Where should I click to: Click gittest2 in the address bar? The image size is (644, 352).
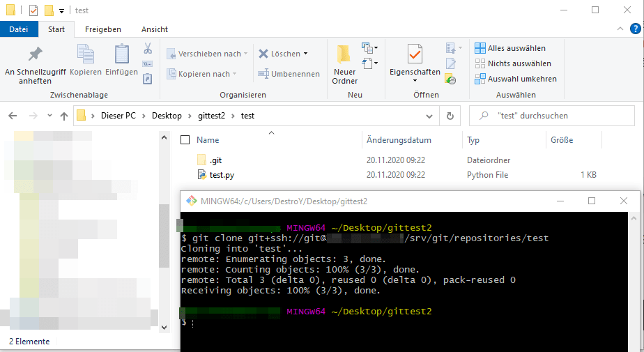[x=211, y=116]
